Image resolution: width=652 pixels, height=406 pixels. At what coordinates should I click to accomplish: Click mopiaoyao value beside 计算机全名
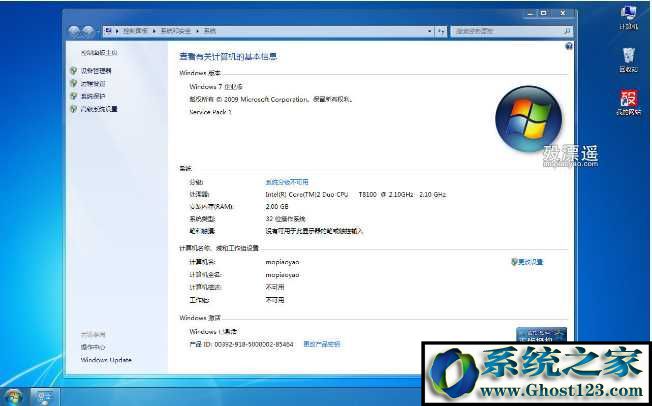282,275
